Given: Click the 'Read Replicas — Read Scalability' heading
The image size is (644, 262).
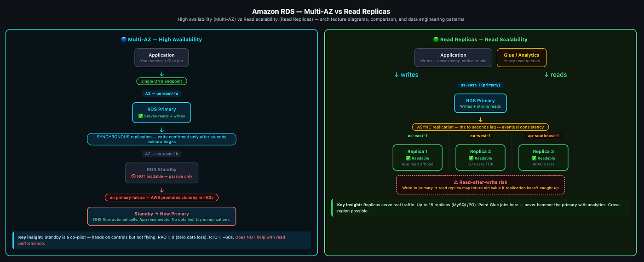Looking at the screenshot, I should coord(483,40).
